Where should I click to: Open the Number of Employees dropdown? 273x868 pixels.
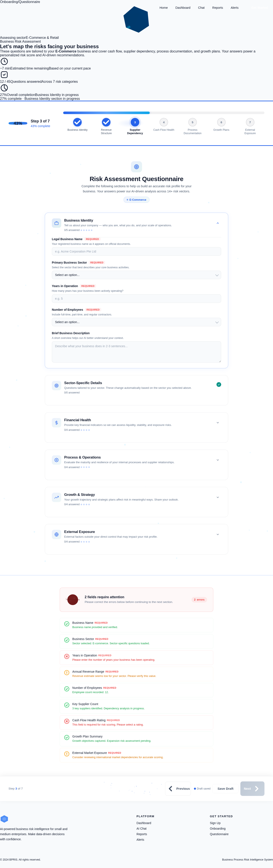pos(136,322)
